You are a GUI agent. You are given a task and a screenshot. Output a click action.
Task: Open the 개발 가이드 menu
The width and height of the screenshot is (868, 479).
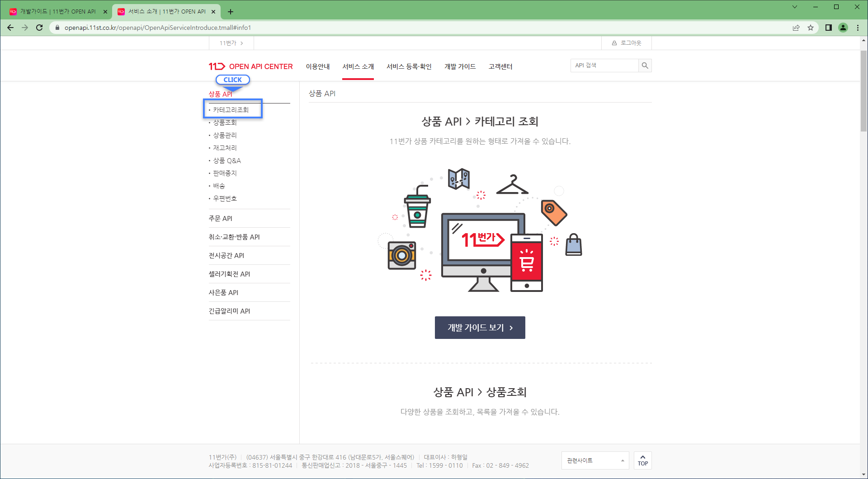click(x=460, y=66)
